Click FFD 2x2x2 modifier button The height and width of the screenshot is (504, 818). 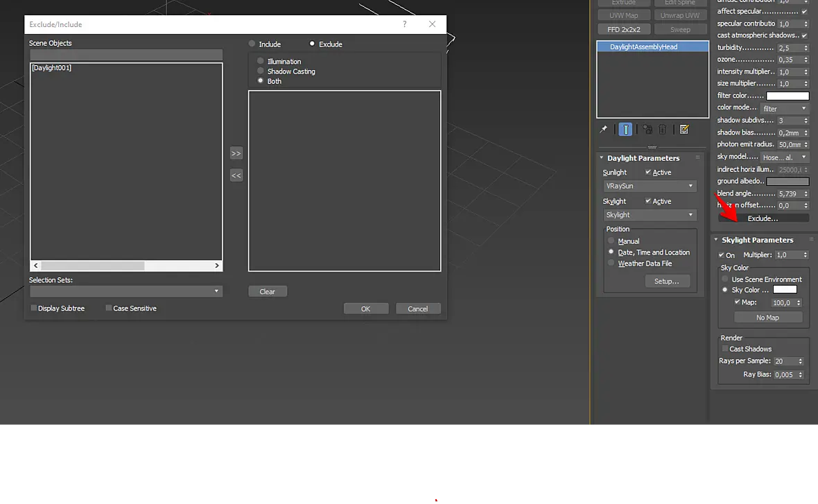[623, 29]
